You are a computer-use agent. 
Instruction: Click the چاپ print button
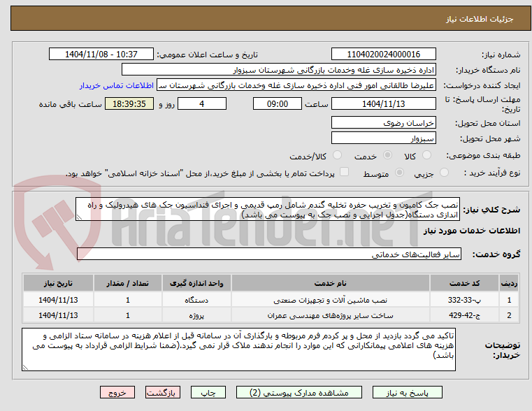click(x=208, y=392)
